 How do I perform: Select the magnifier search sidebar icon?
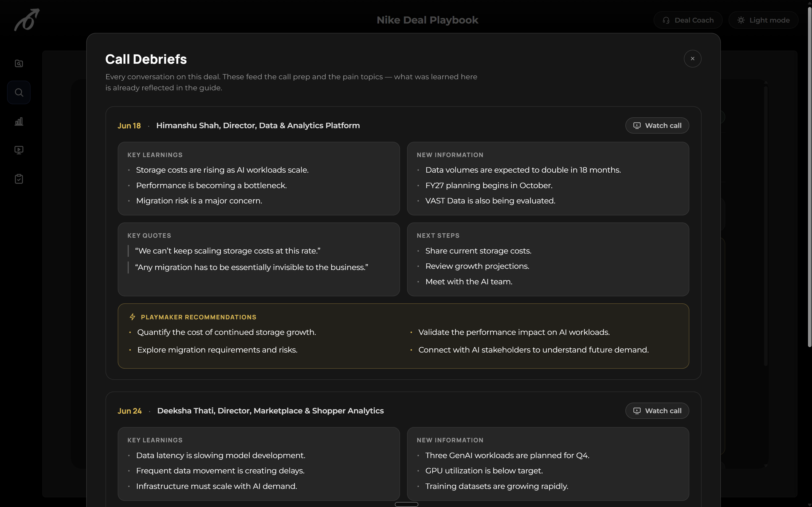coord(19,92)
